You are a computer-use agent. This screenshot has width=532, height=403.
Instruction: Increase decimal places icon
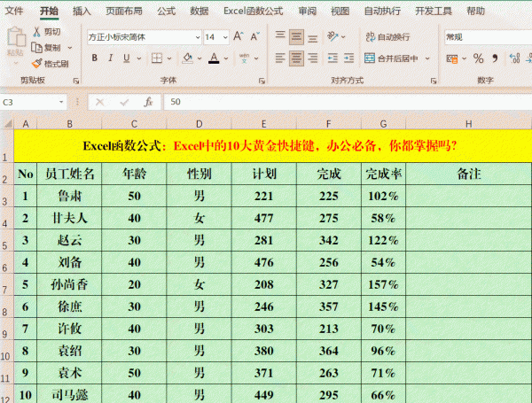[x=514, y=58]
